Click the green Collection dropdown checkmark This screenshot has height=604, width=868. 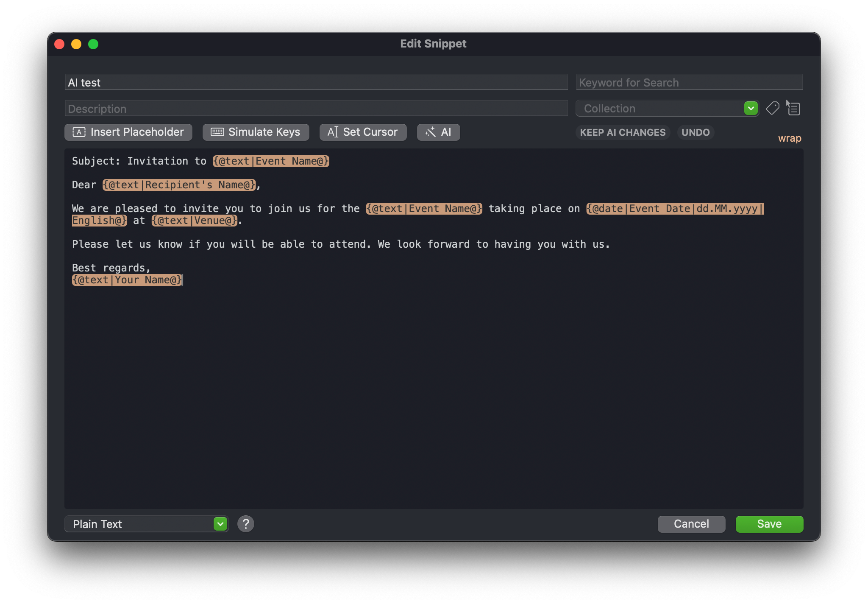pyautogui.click(x=751, y=108)
